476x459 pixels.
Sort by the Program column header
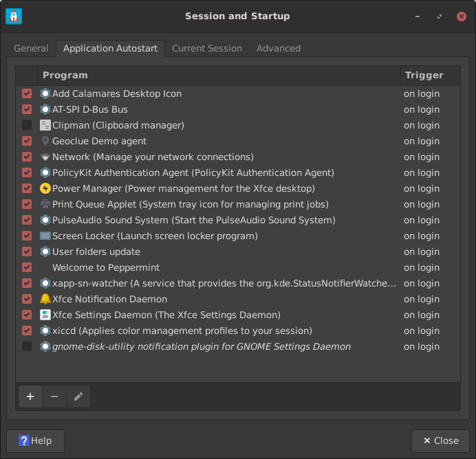click(x=219, y=76)
